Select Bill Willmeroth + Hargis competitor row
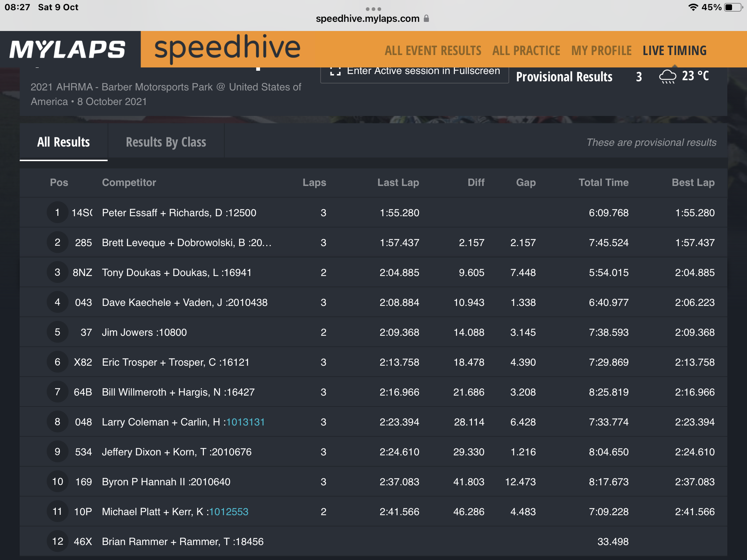Image resolution: width=747 pixels, height=560 pixels. [x=373, y=392]
